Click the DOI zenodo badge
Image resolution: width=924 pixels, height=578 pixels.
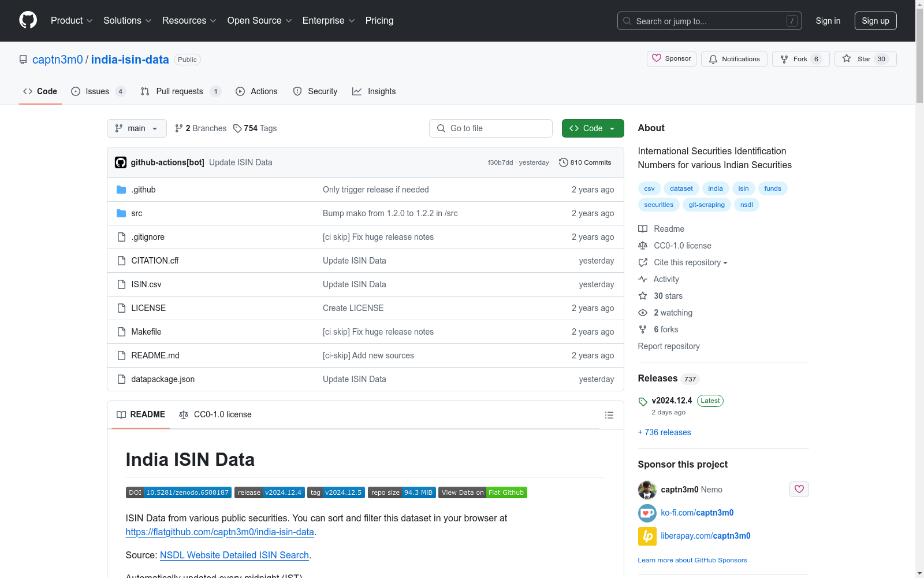tap(178, 492)
